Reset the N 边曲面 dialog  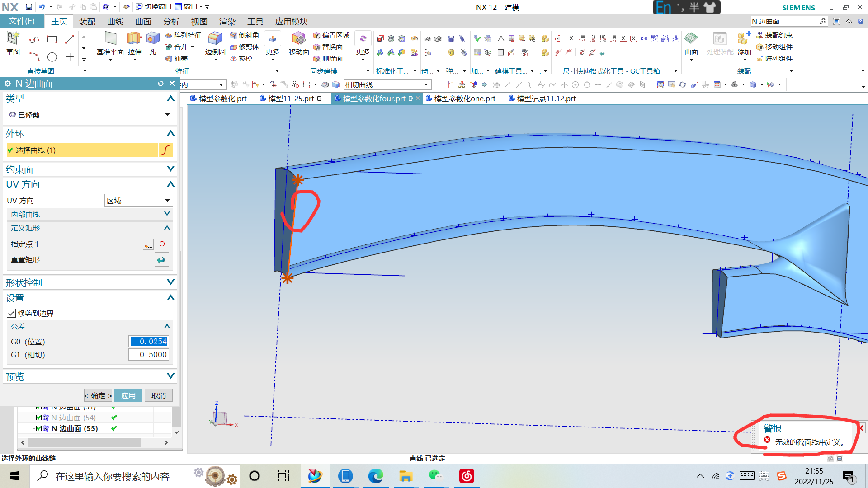click(x=160, y=84)
